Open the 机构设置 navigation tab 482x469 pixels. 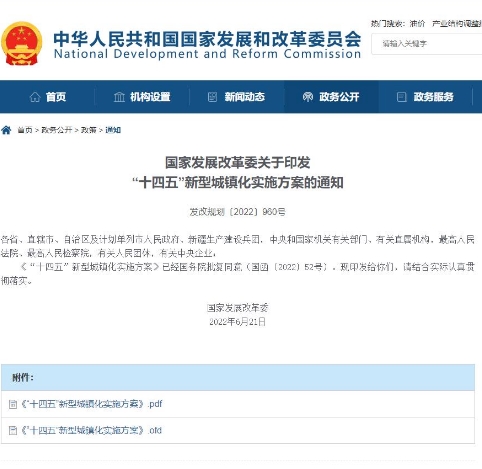[x=142, y=97]
